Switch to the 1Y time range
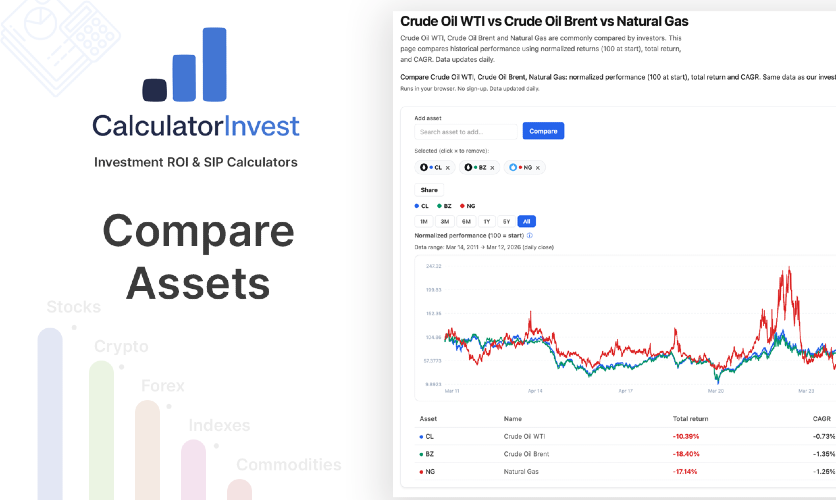Screen dimensions: 836x500 tap(487, 221)
